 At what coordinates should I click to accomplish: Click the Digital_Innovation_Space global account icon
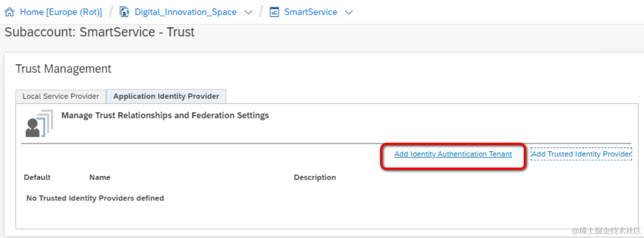click(125, 12)
